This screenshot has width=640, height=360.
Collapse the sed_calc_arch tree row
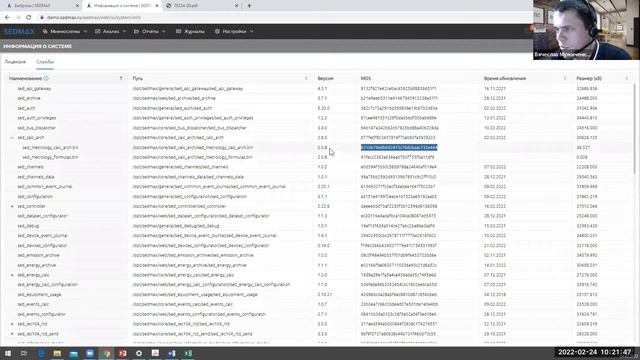point(12,138)
